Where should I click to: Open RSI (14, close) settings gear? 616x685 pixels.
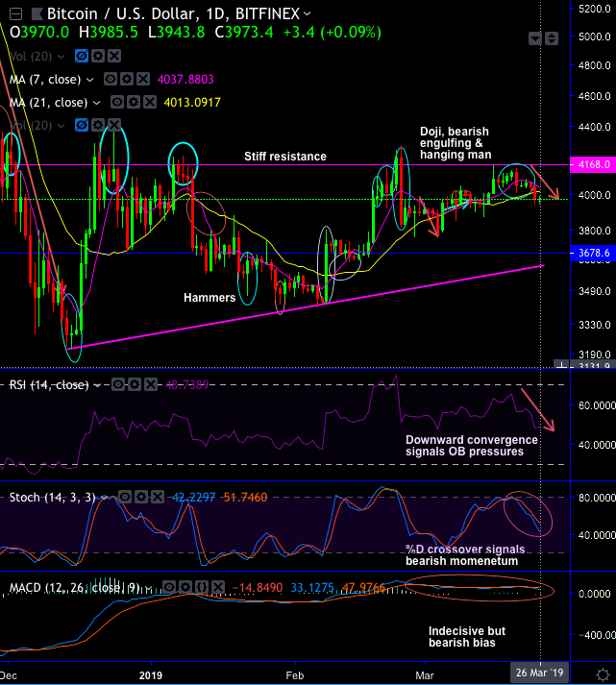(x=135, y=384)
